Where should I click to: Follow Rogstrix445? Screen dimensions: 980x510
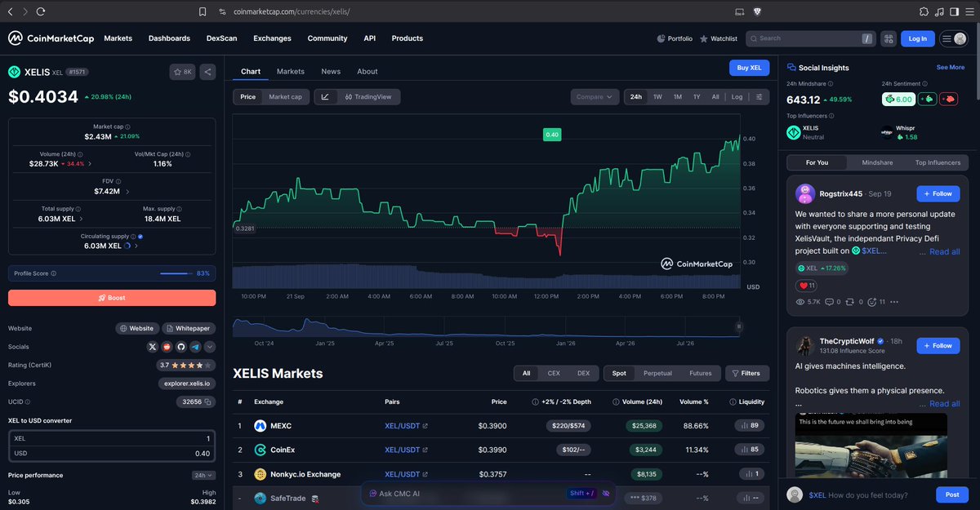pos(938,194)
